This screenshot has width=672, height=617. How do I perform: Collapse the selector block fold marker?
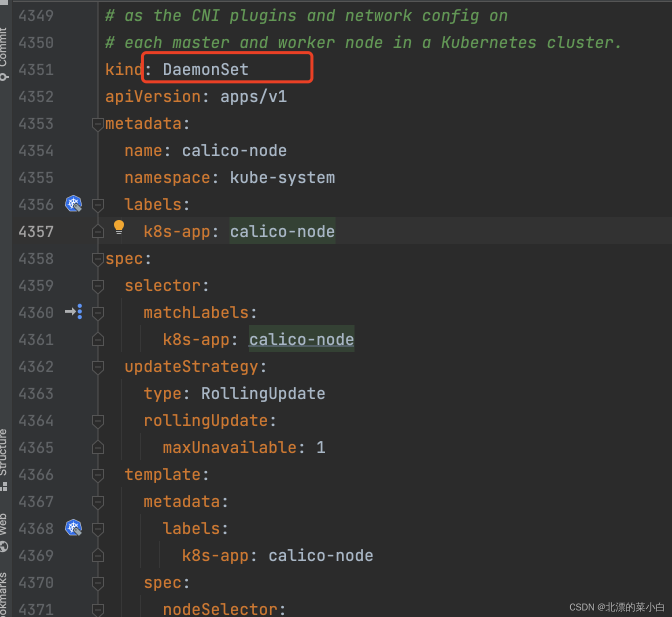(x=98, y=286)
